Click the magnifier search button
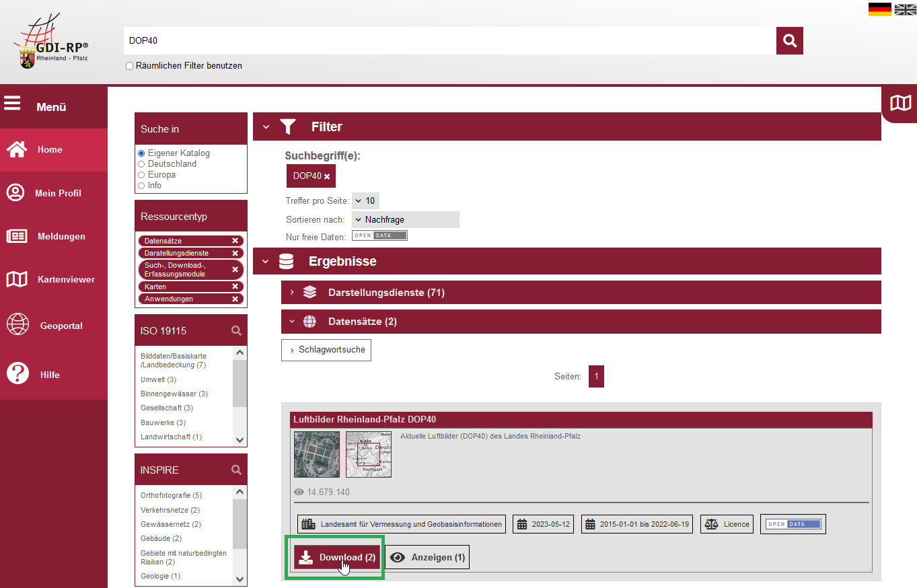This screenshot has width=917, height=588. [790, 41]
